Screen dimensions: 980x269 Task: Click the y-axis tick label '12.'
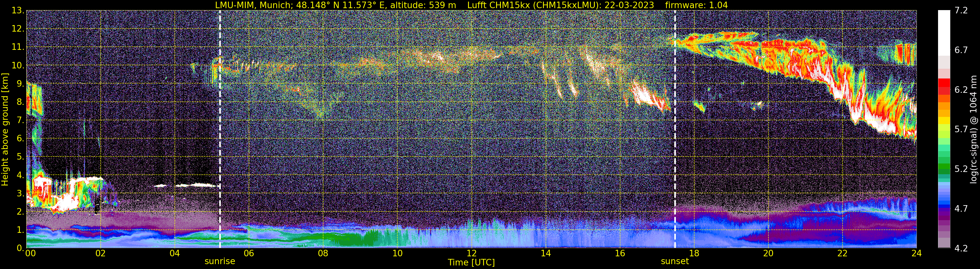[18, 29]
